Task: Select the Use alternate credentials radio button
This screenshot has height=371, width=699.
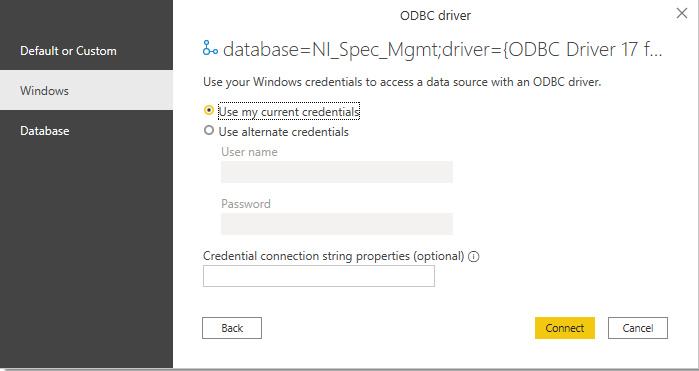Action: coord(209,130)
